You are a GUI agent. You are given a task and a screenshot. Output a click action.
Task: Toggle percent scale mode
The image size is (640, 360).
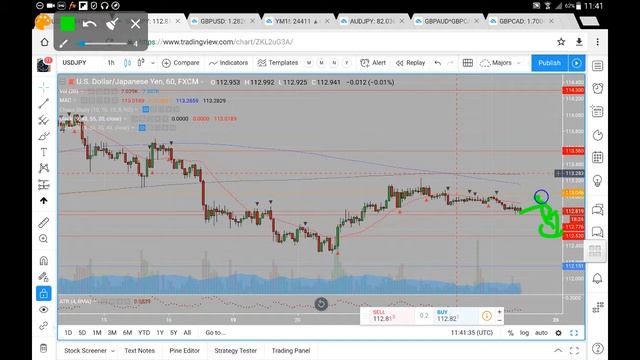(511, 333)
